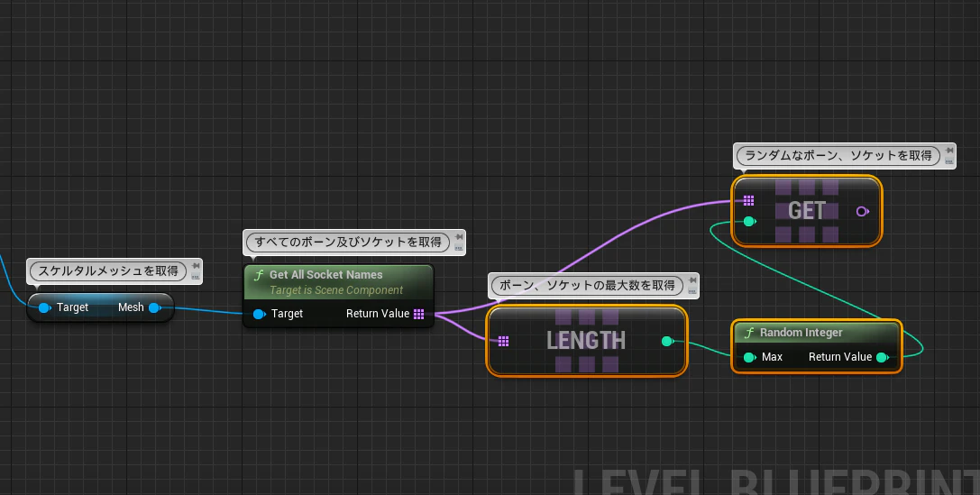Click the Mesh output pin on getter node

point(154,307)
